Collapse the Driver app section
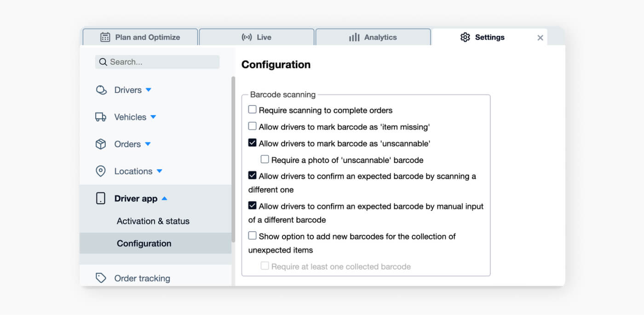 pos(163,198)
